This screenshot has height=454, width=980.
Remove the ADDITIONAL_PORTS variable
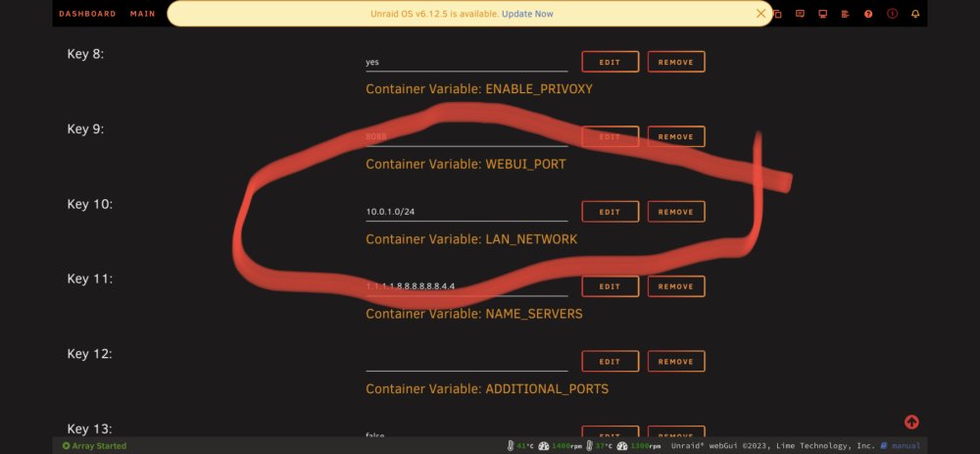[x=676, y=362]
